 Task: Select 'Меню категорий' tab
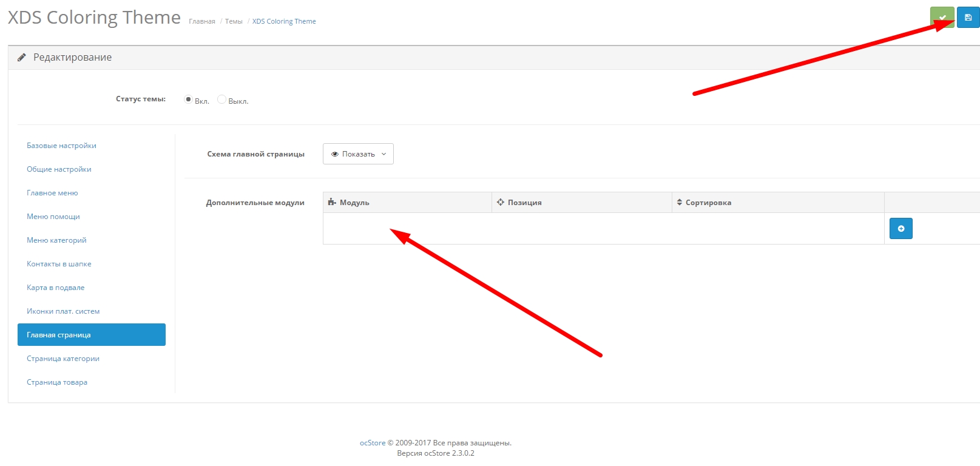[56, 240]
